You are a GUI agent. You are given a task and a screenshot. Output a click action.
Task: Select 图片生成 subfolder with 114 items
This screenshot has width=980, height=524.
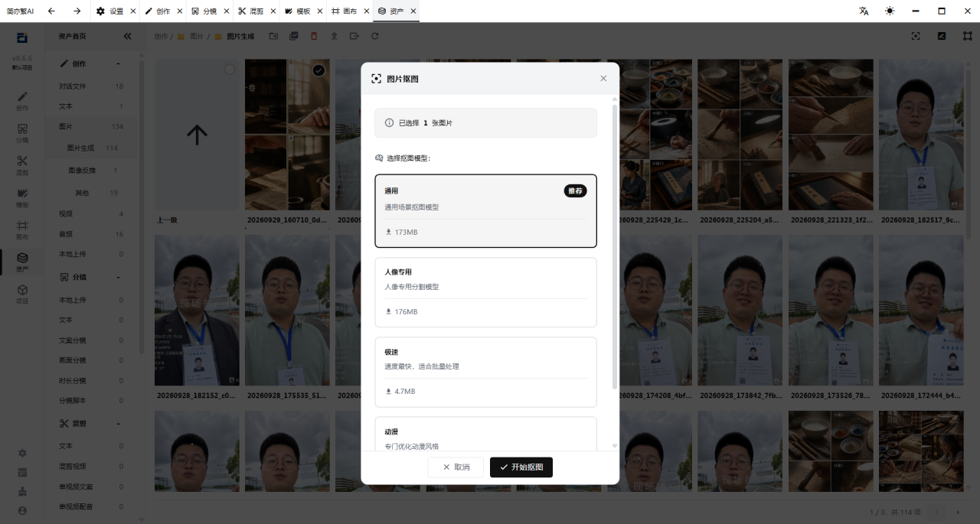(x=91, y=148)
